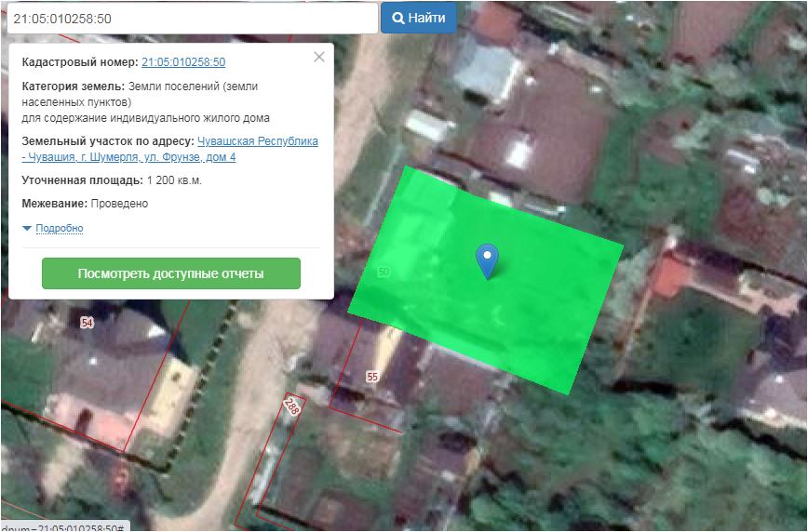The width and height of the screenshot is (808, 532).
Task: Select parcel number 54 label on the map
Action: coord(88,323)
